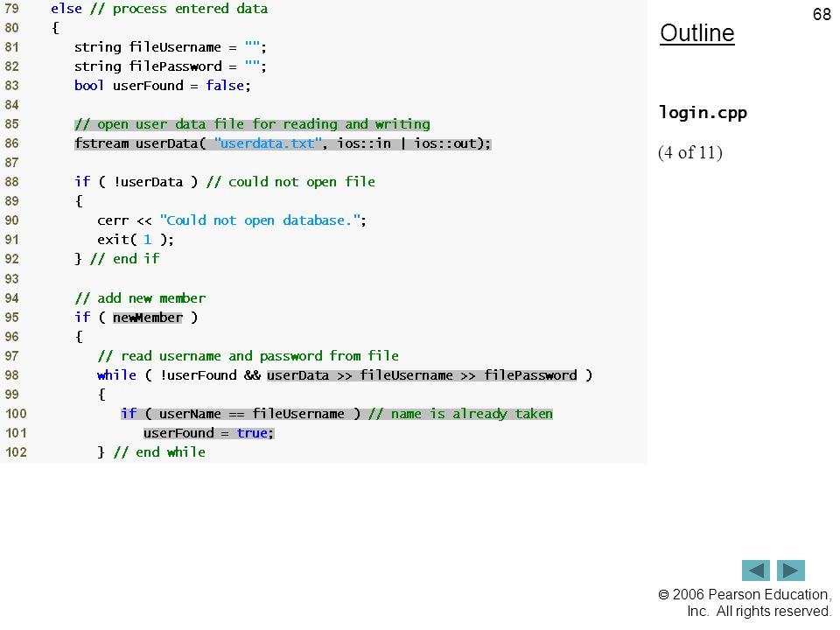840x630 pixels.
Task: Click the userFound = true statement
Action: pyautogui.click(x=209, y=433)
